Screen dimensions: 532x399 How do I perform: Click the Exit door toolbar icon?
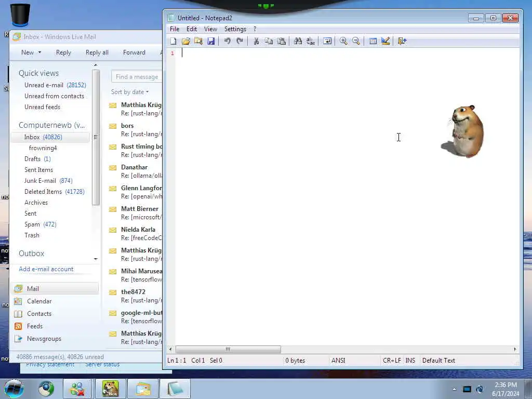tap(402, 41)
